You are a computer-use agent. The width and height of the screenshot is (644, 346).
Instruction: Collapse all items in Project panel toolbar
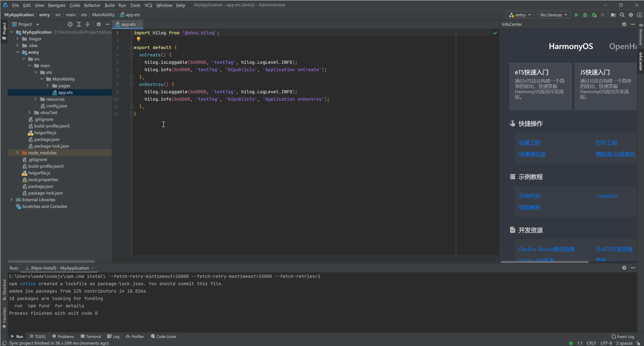pos(88,24)
